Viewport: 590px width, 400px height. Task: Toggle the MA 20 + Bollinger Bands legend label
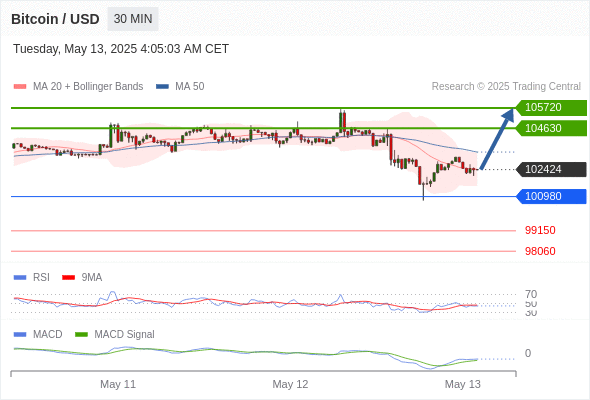tap(88, 87)
